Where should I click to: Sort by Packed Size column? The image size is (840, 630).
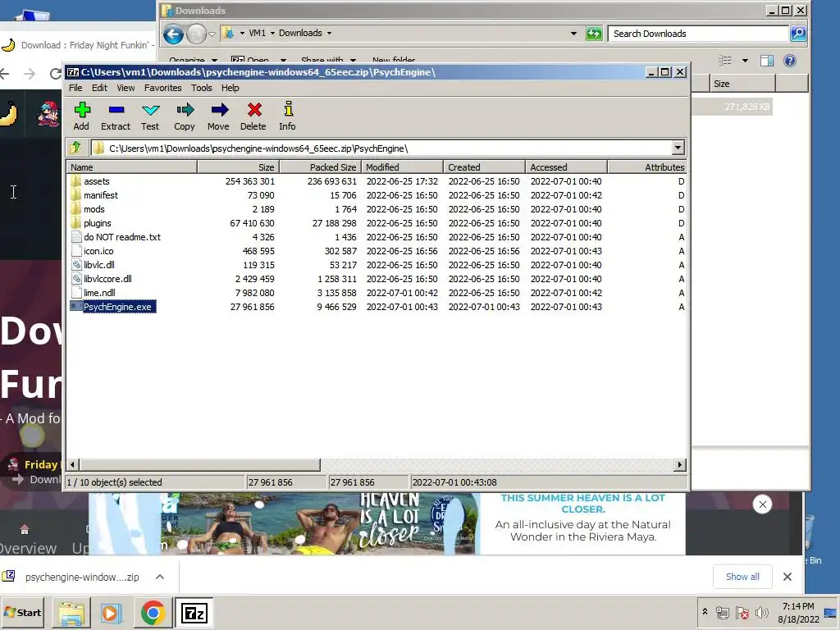tap(321, 167)
